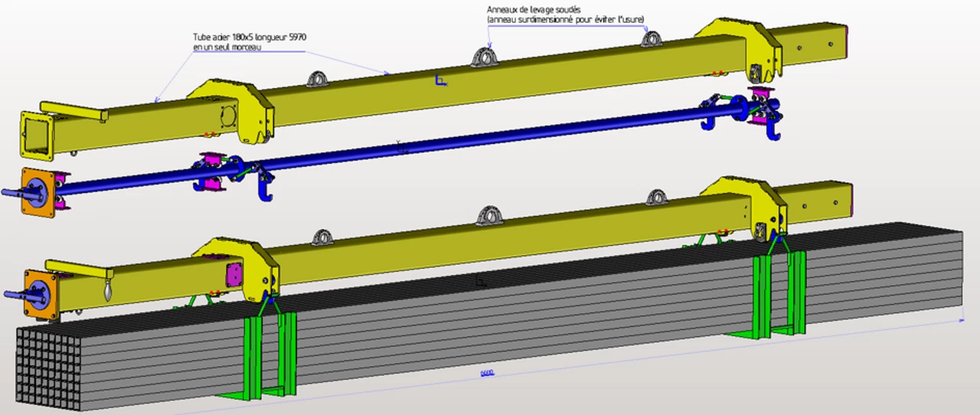The image size is (980, 415).
Task: Select center lifting ring on top yellow beam
Action: [484, 57]
